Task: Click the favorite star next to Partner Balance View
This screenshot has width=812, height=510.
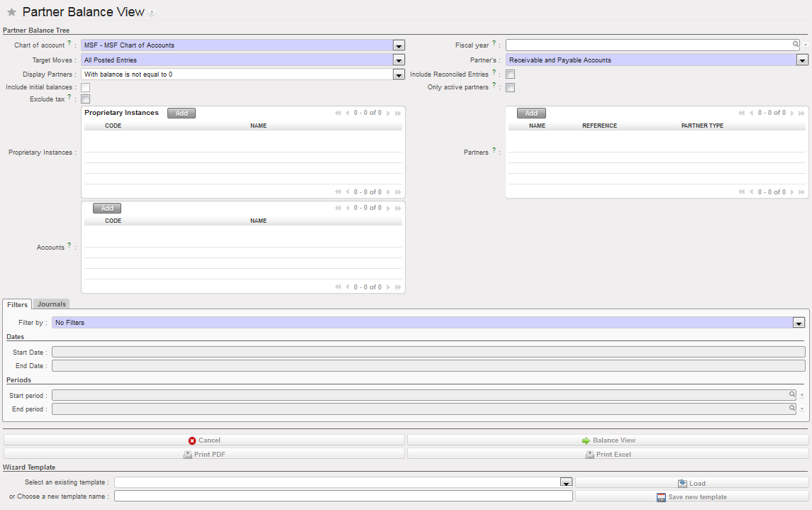Action: (x=11, y=13)
